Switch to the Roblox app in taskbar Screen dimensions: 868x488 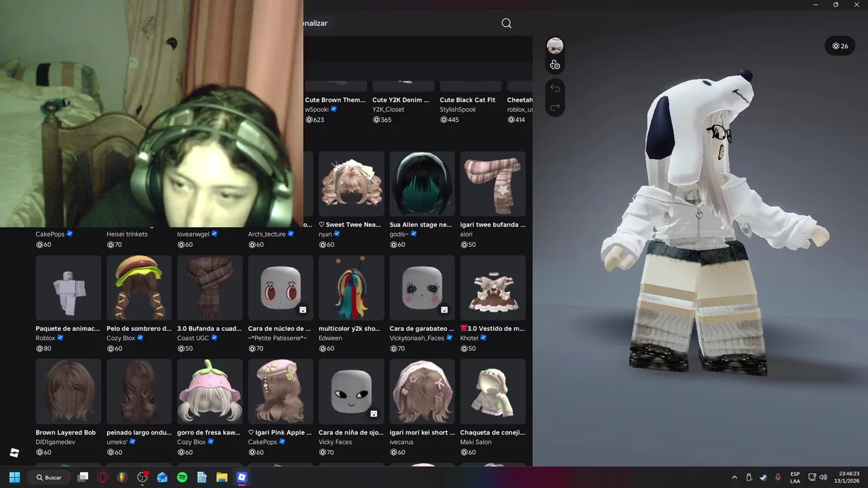point(241,477)
